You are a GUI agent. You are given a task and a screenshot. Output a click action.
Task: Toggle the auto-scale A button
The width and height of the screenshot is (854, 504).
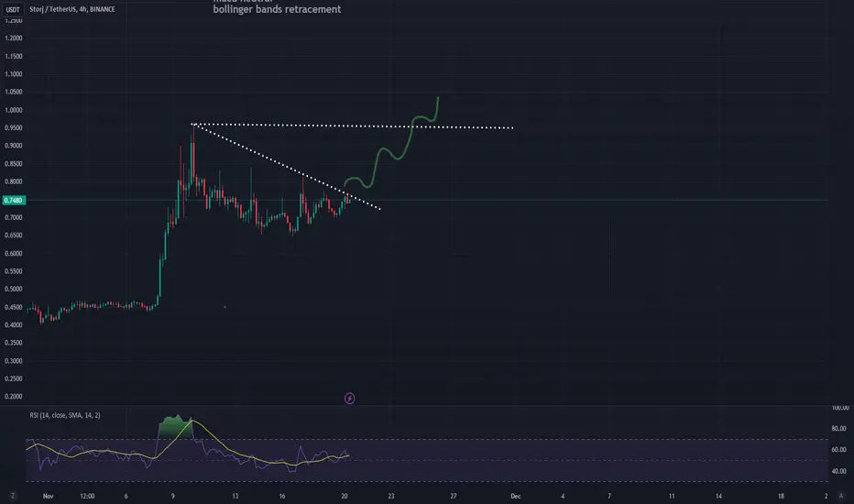click(841, 496)
